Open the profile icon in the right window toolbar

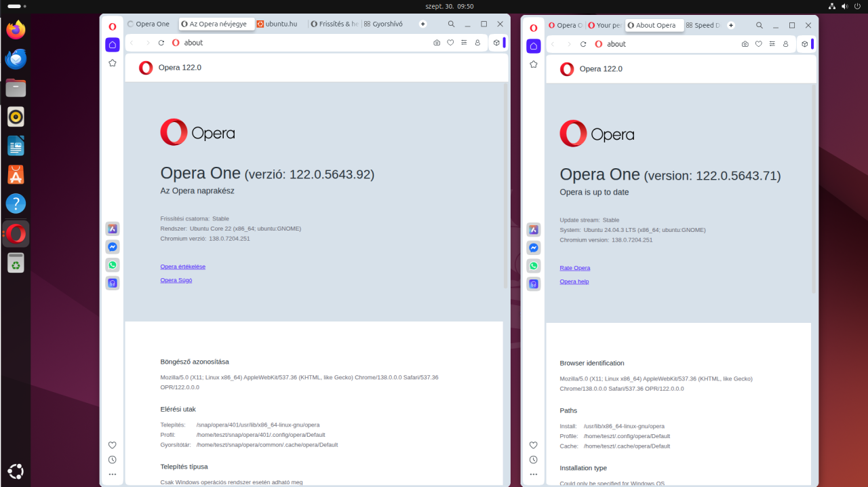(x=785, y=44)
